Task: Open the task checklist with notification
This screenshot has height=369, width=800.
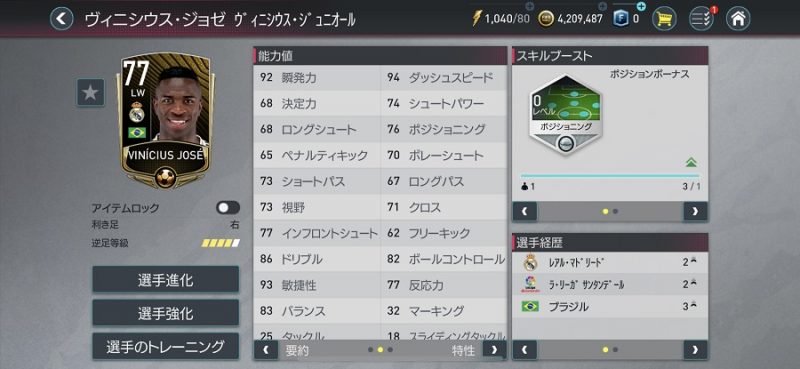Action: tap(701, 19)
